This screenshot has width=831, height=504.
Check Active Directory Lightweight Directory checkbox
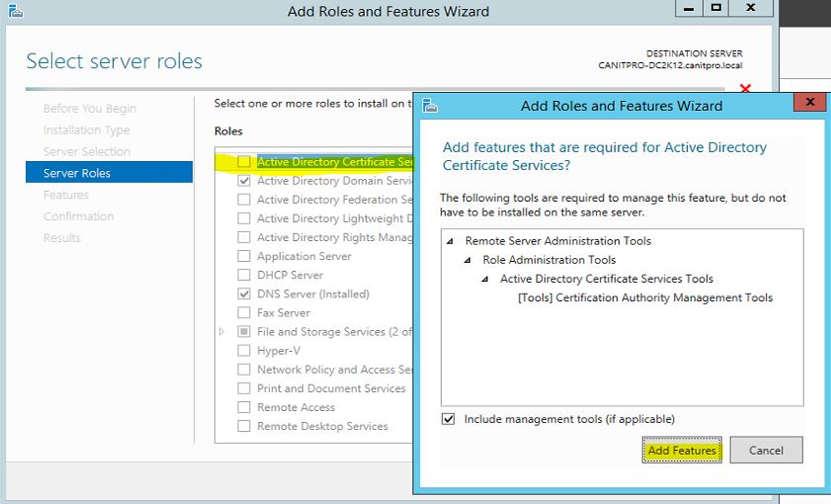tap(244, 218)
